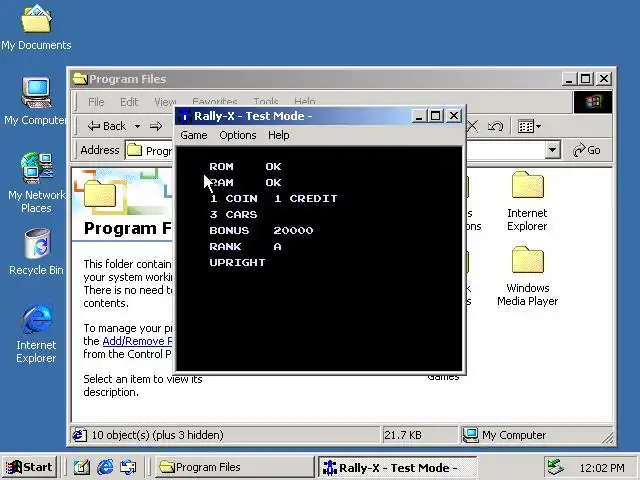
Task: Click Rally-X Test Mode taskbar button
Action: [397, 467]
